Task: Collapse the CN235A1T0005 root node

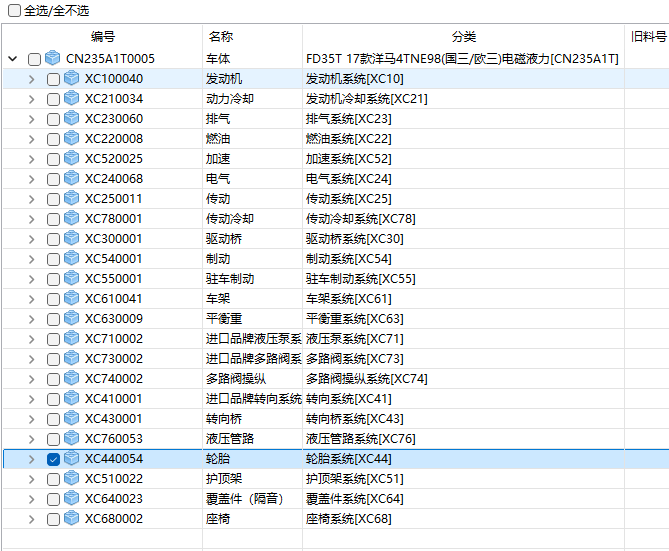Action: point(13,59)
